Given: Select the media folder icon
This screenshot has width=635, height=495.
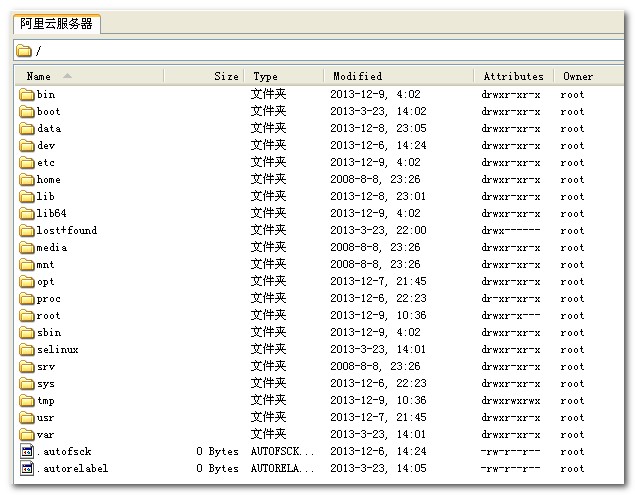Looking at the screenshot, I should coord(27,248).
